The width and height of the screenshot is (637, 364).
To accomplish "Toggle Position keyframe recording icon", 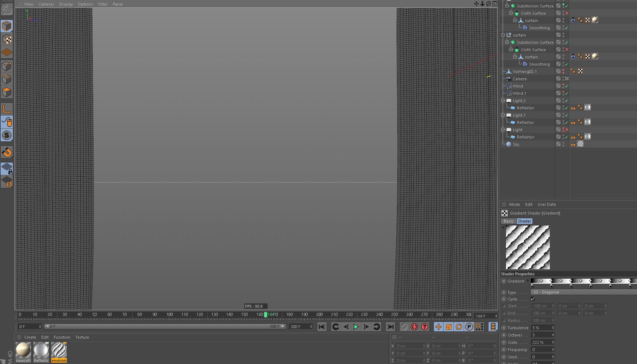I will coord(438,327).
